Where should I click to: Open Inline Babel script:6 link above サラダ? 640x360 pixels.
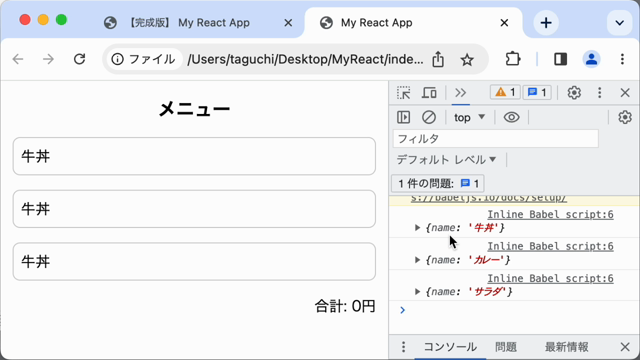pyautogui.click(x=550, y=278)
